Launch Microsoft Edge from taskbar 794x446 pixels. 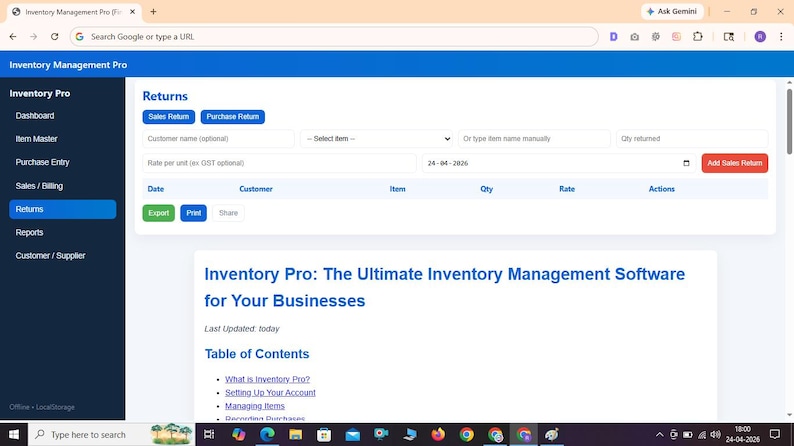point(267,434)
